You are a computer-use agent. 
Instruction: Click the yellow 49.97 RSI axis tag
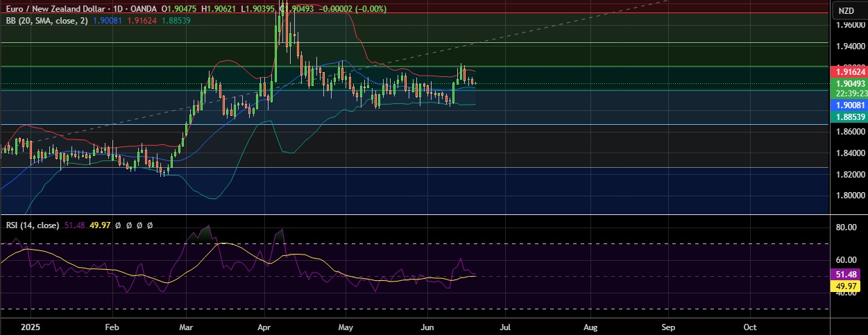(846, 284)
